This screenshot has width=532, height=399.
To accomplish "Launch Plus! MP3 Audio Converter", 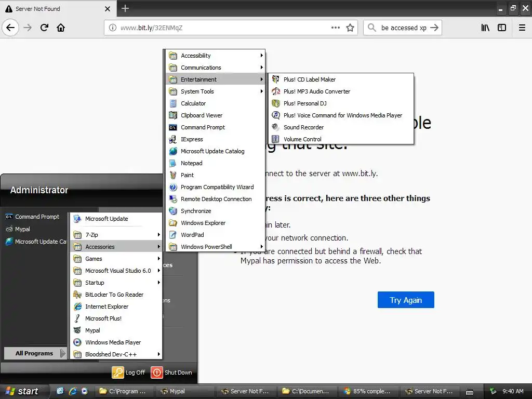I will (x=341, y=91).
